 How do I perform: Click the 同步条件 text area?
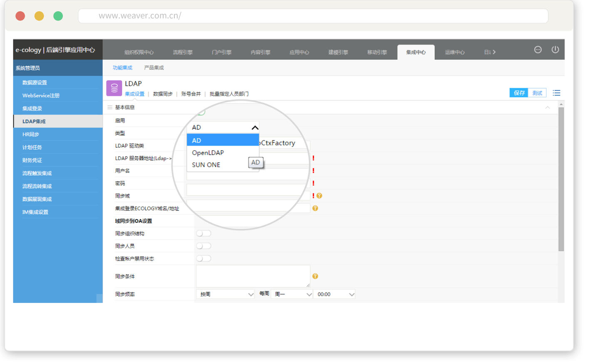point(253,276)
